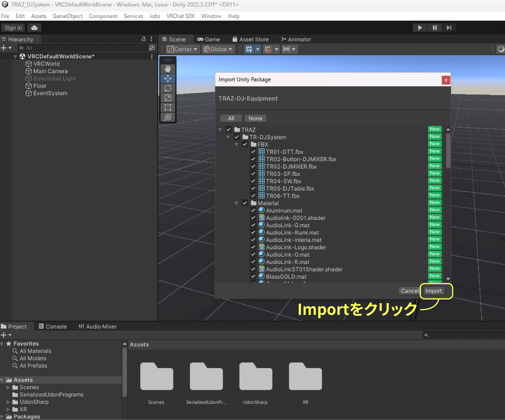Image resolution: width=505 pixels, height=420 pixels.
Task: Select the Hand tool in the Scene toolbar
Action: 167,69
